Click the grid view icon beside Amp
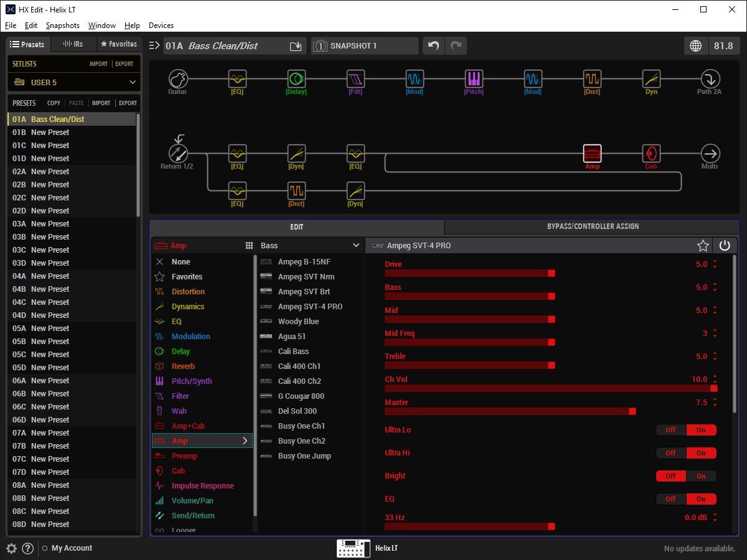The image size is (747, 560). coord(249,246)
